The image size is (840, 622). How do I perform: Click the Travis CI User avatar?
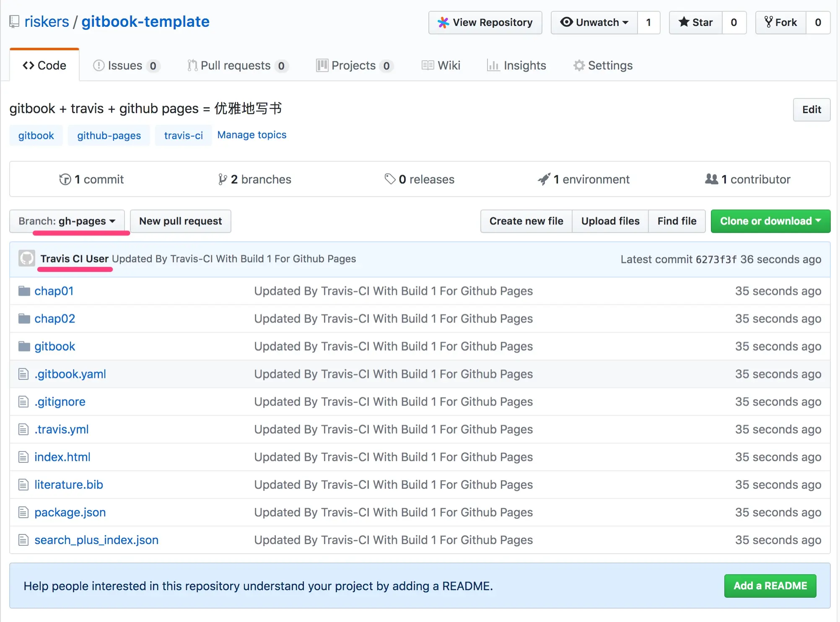point(27,258)
